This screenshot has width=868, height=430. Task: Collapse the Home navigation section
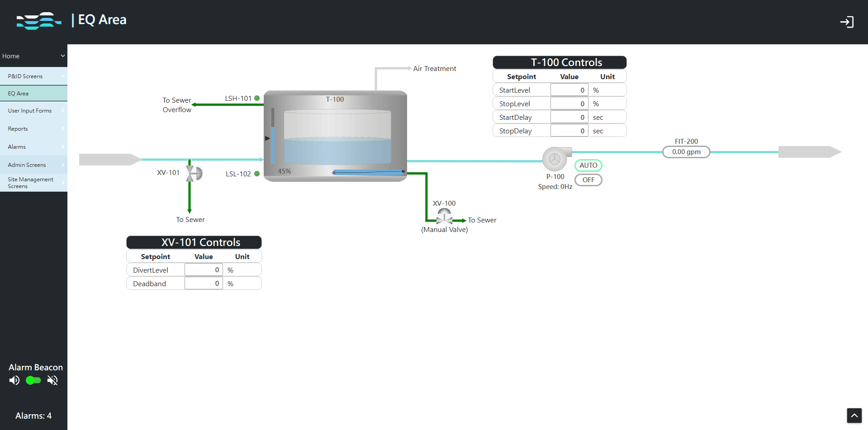click(x=33, y=56)
